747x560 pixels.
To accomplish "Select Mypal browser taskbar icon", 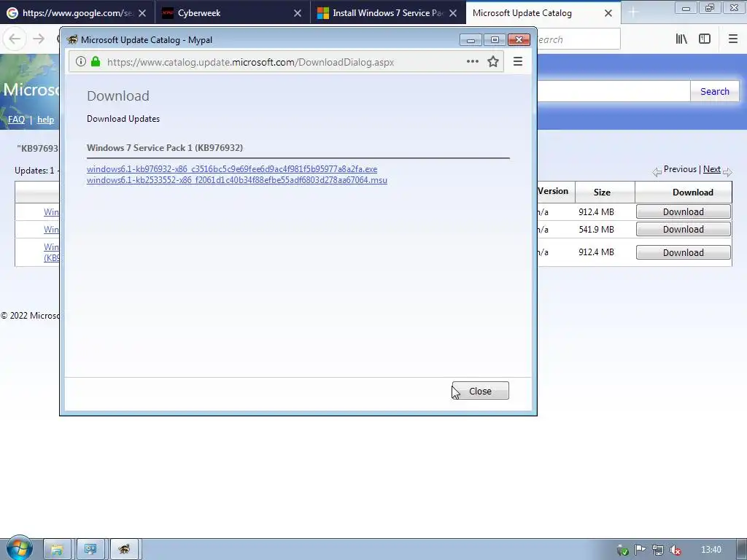I will pyautogui.click(x=124, y=550).
